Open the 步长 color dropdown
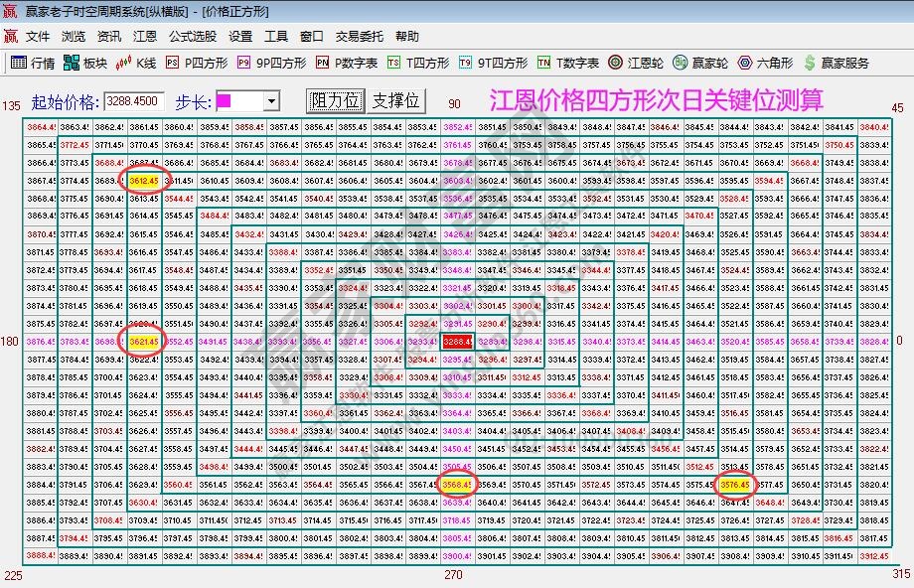This screenshot has height=588, width=914. click(271, 100)
